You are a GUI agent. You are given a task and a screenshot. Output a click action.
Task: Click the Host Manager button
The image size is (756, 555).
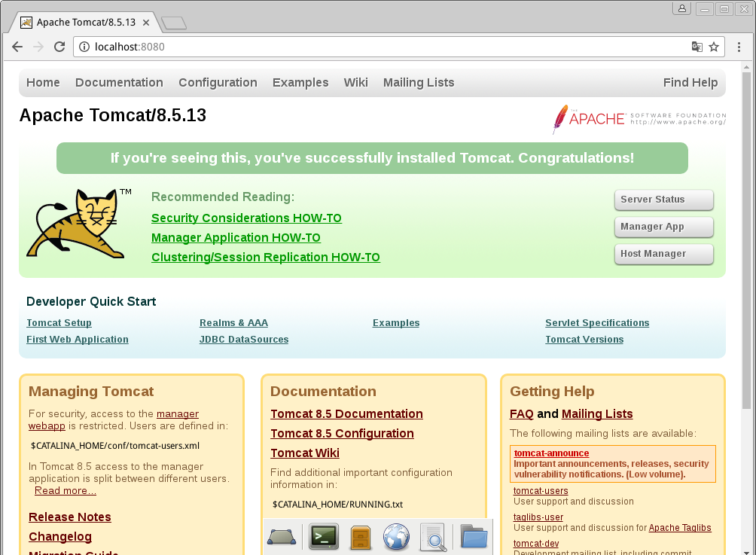pyautogui.click(x=664, y=254)
